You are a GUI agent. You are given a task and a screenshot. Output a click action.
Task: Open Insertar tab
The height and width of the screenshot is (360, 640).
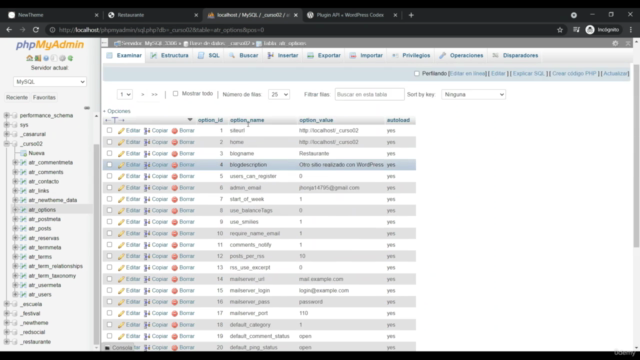tap(283, 56)
